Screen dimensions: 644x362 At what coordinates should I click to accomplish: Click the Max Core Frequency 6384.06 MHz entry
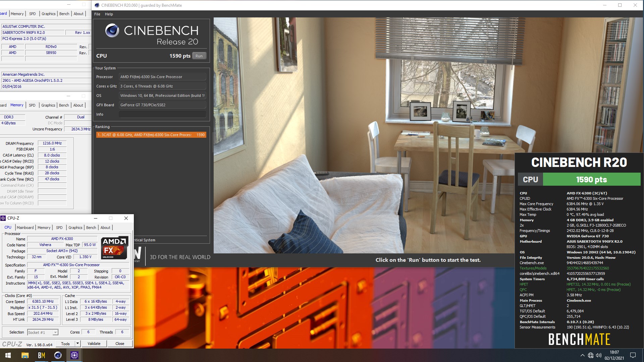coord(561,204)
